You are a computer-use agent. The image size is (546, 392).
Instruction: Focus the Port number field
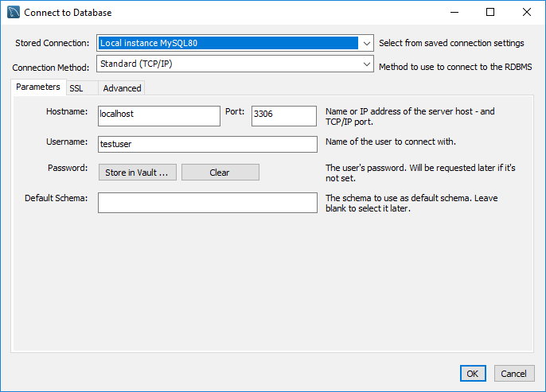coord(283,115)
